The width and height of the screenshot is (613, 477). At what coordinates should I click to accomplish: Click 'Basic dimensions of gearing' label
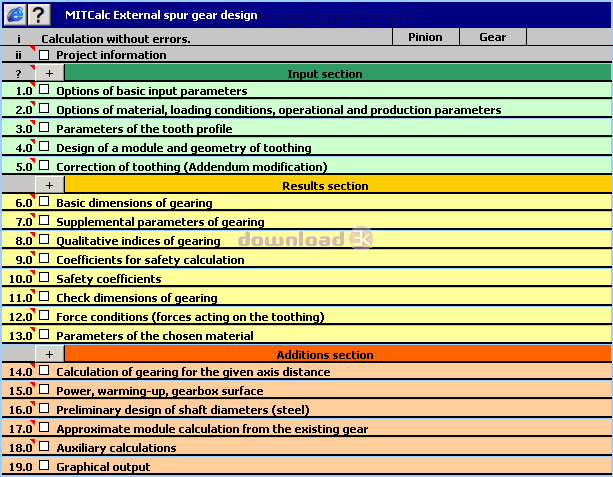[x=134, y=203]
